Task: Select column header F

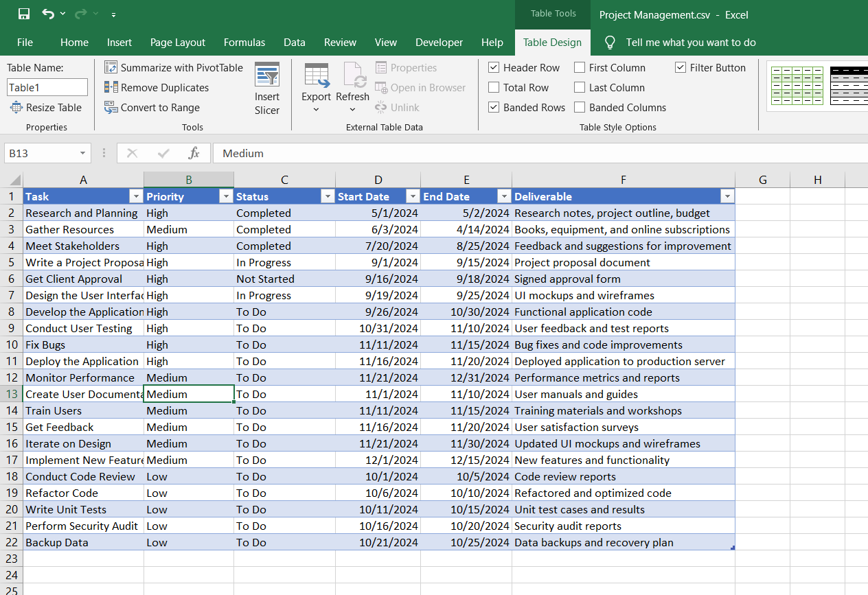Action: pyautogui.click(x=624, y=180)
